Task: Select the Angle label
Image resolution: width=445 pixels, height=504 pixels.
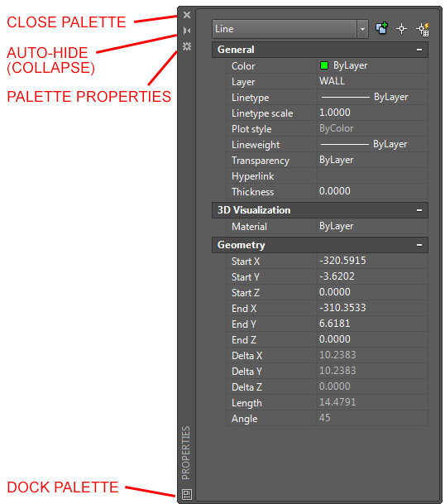Action: (245, 419)
